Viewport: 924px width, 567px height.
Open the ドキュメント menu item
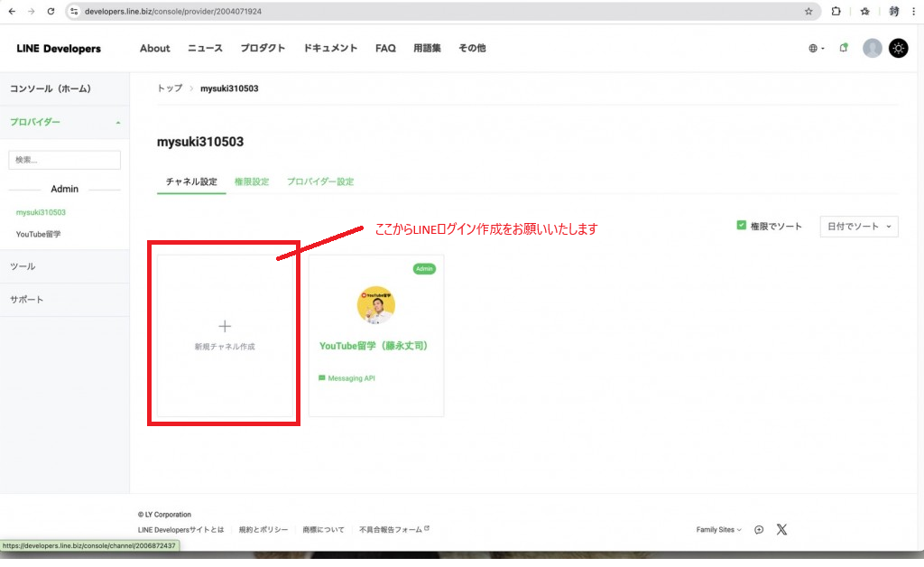coord(330,49)
